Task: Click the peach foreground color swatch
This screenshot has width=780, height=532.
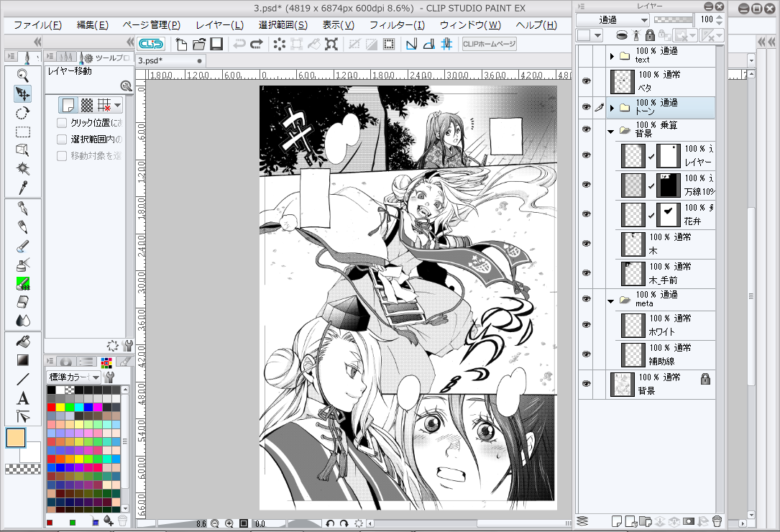Action: [x=15, y=438]
